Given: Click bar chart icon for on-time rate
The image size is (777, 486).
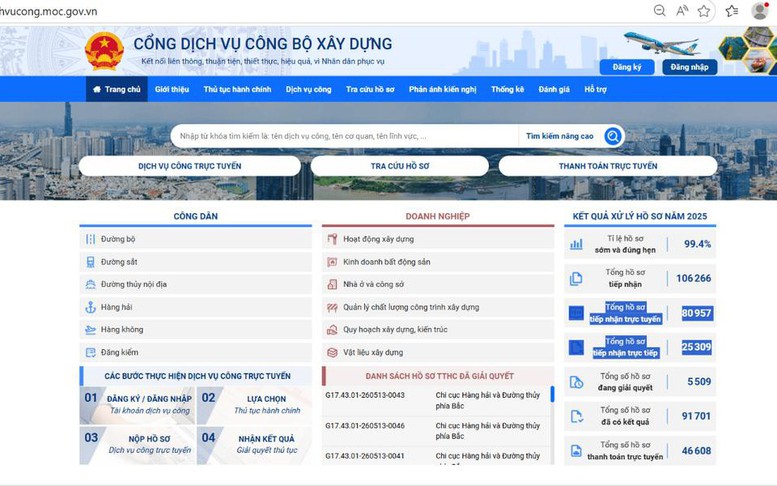Looking at the screenshot, I should tap(576, 244).
